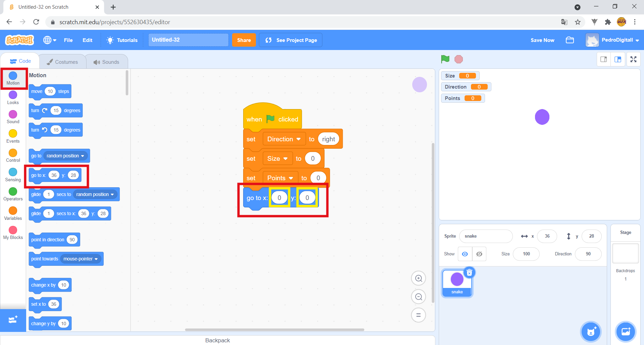Switch to large stage layout

pyautogui.click(x=618, y=59)
